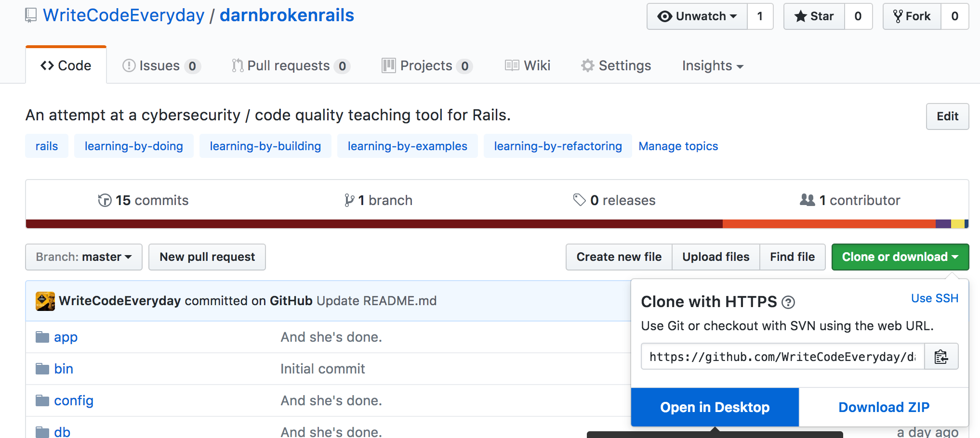
Task: Click the Open in Desktop button
Action: point(715,407)
